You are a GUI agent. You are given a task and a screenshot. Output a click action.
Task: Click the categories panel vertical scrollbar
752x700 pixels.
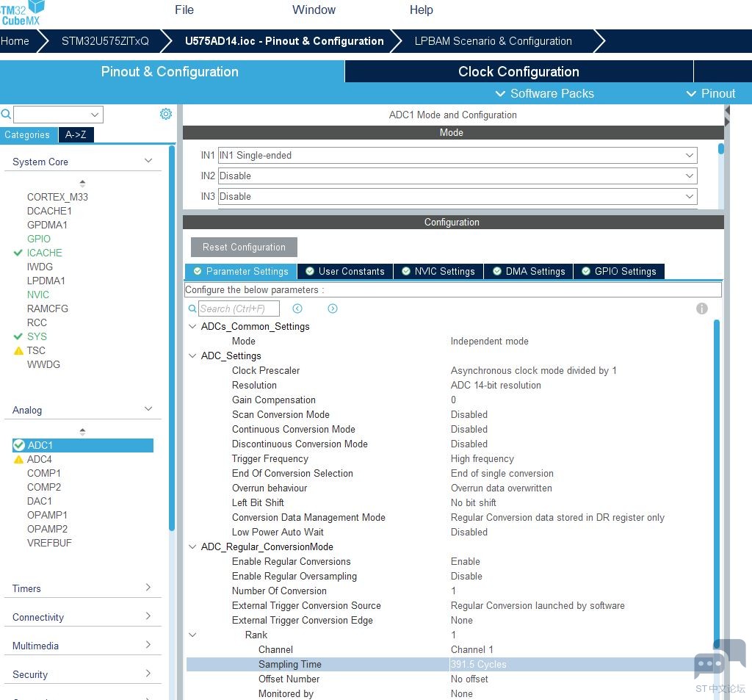coord(172,338)
